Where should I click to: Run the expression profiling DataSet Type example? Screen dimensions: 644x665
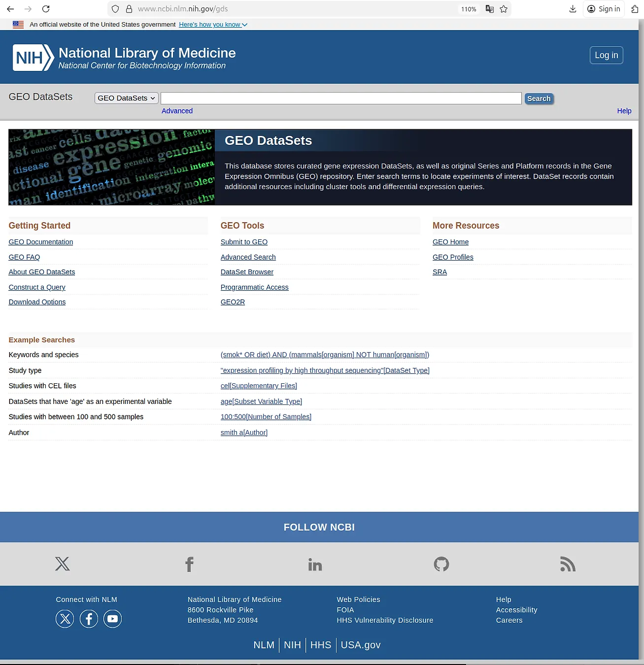pos(325,370)
